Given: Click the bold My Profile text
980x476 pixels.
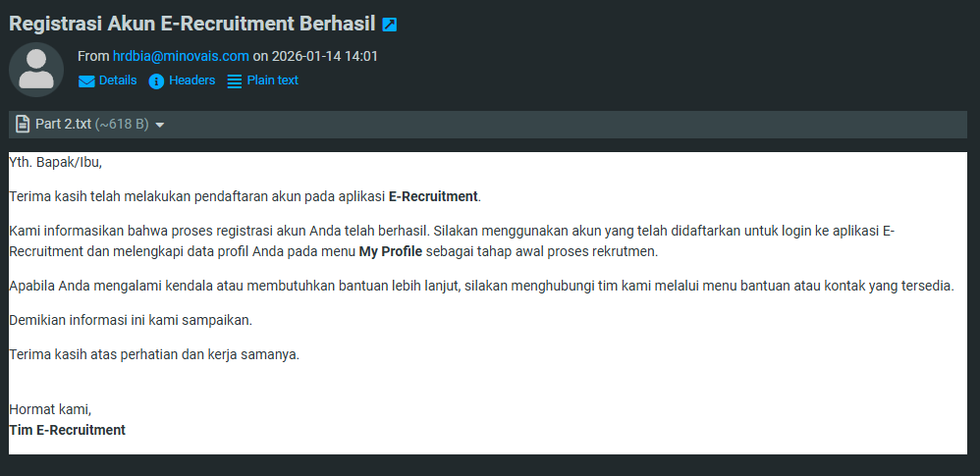Looking at the screenshot, I should click(x=391, y=251).
